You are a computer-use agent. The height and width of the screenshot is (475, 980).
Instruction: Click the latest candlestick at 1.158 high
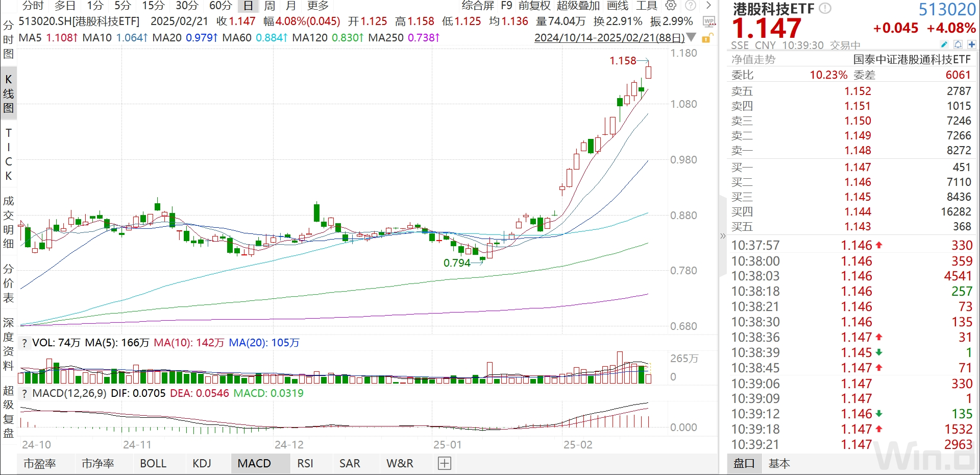coord(648,73)
